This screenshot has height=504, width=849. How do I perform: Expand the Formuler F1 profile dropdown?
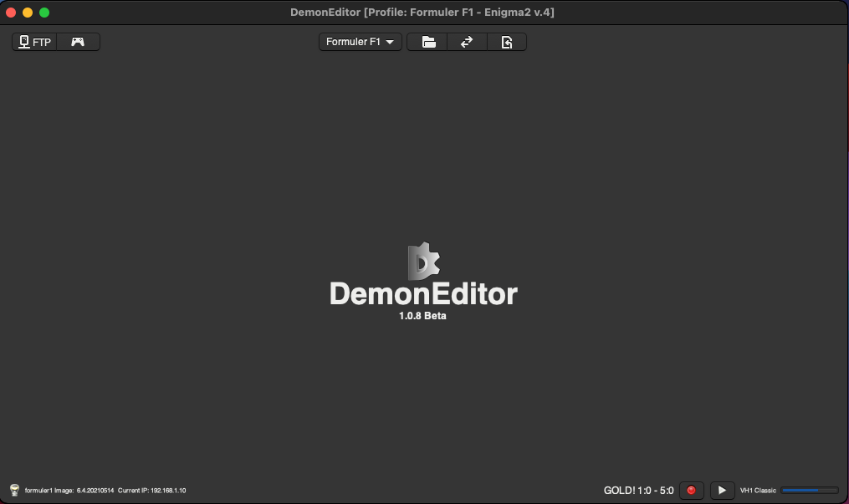coord(360,42)
